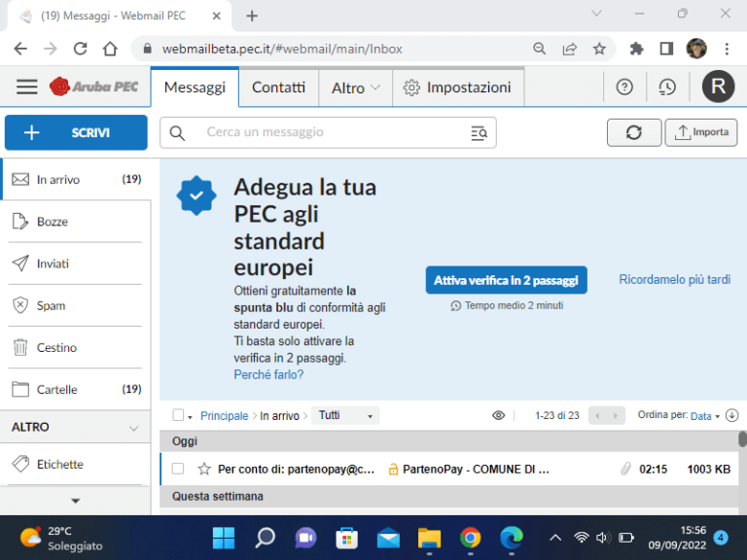The height and width of the screenshot is (560, 747).
Task: Open Etichette in the sidebar
Action: (x=75, y=464)
